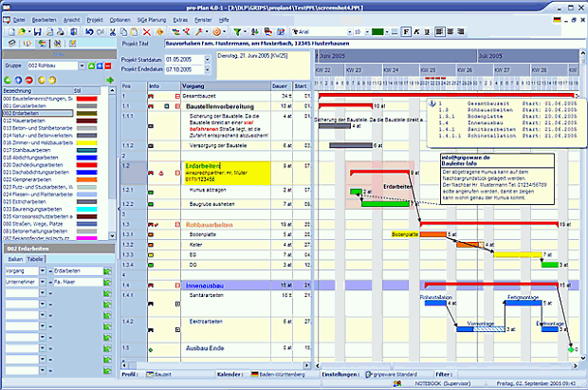Switch to the Tabelle tab

tap(36, 258)
